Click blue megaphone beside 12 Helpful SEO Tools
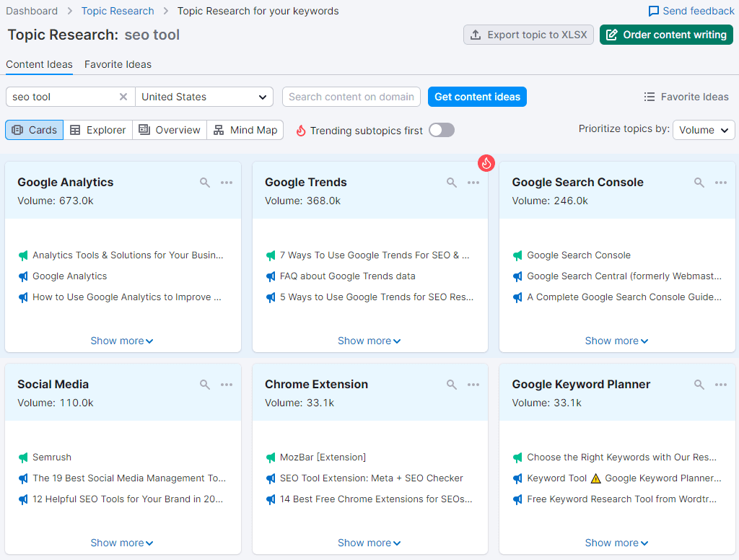This screenshot has height=560, width=739. pos(23,499)
